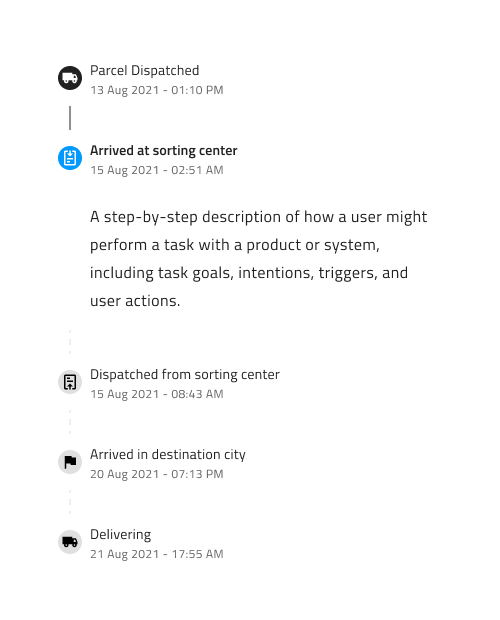500x620 pixels.
Task: Click the dashed connector above Arrived in destination city
Action: click(70, 422)
